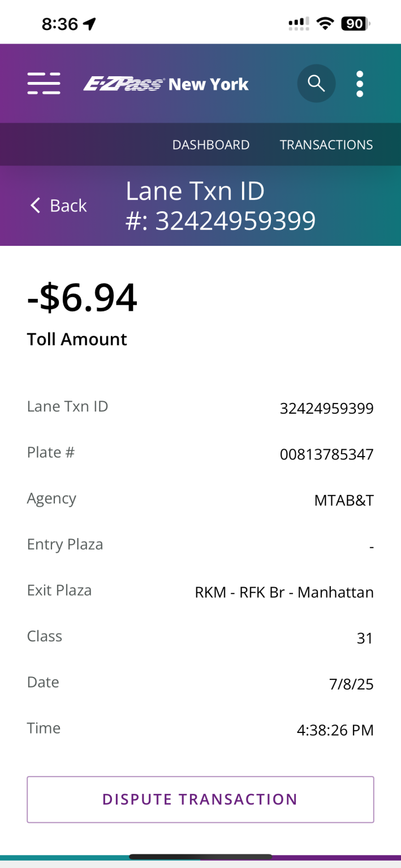The image size is (401, 868).
Task: Tap the time 4:38:26 PM value
Action: [x=335, y=730]
